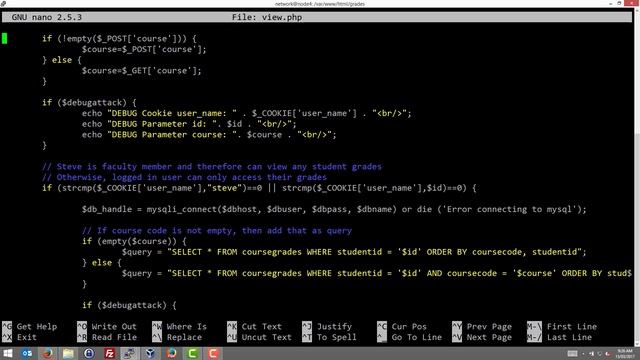Click the Last Line shortcut label
The width and height of the screenshot is (640, 360).
[x=569, y=337]
